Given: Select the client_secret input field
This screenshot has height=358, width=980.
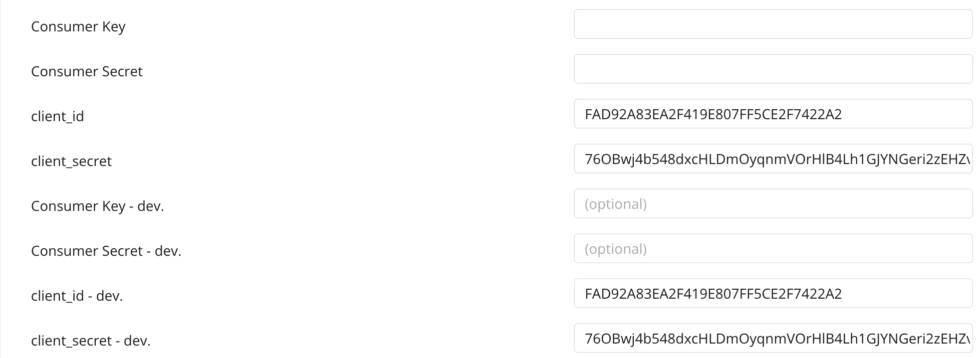Looking at the screenshot, I should pos(772,159).
